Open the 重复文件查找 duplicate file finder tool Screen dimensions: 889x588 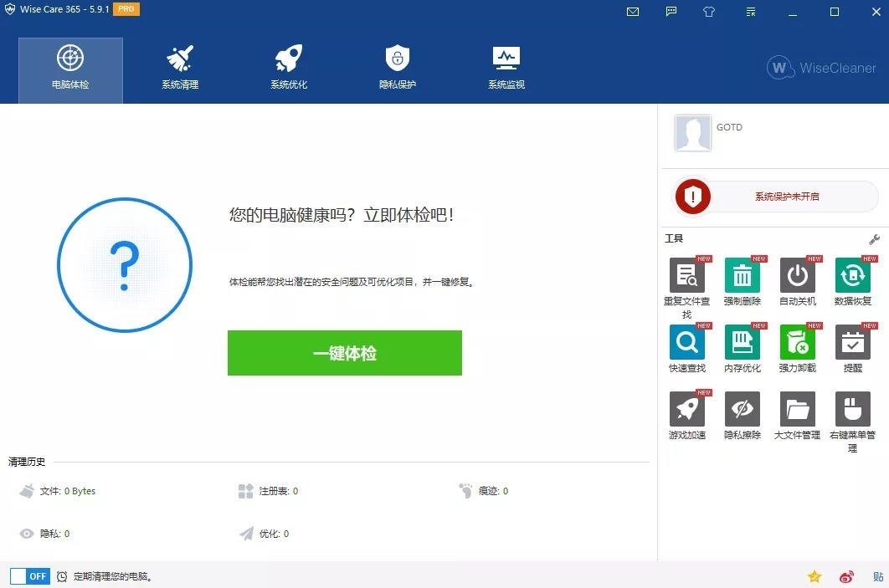686,276
